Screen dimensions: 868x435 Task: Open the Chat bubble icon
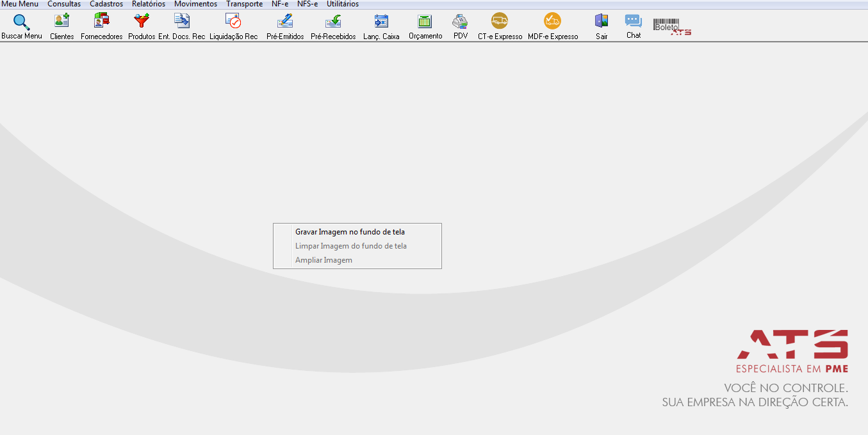click(x=634, y=21)
